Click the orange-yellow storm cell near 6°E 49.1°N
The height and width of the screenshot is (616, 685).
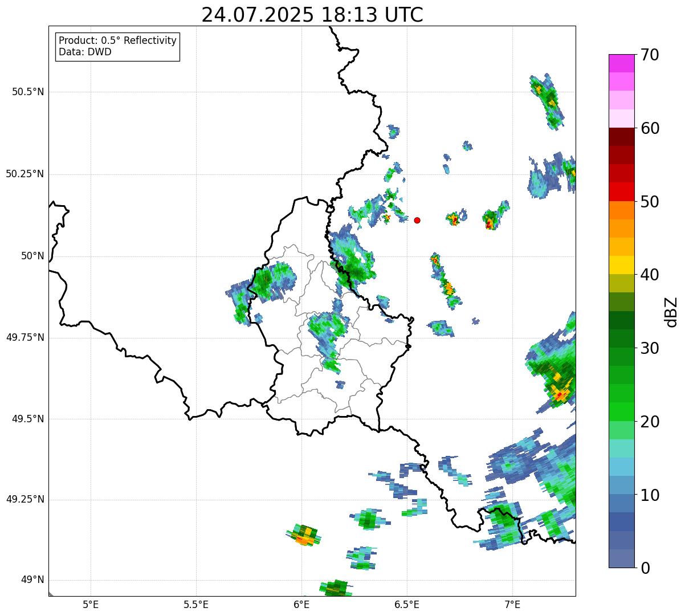(303, 535)
